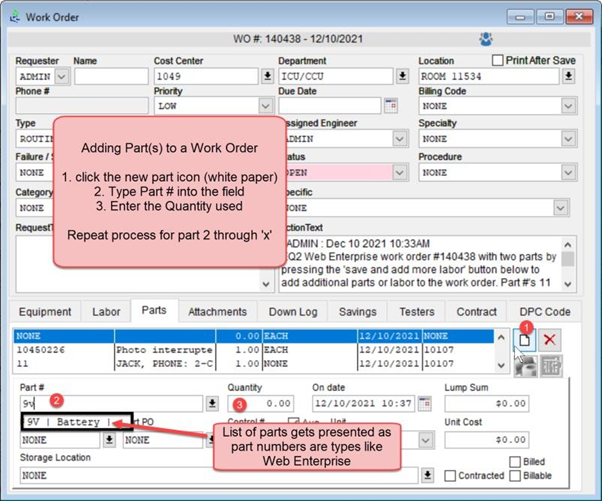Click the blue users icon in header
The height and width of the screenshot is (501, 602).
point(485,40)
